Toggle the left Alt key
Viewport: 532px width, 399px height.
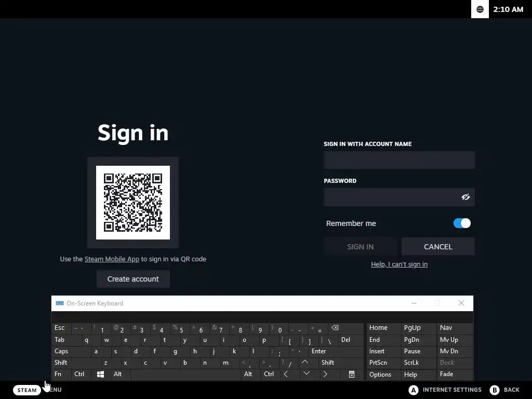tap(121, 374)
